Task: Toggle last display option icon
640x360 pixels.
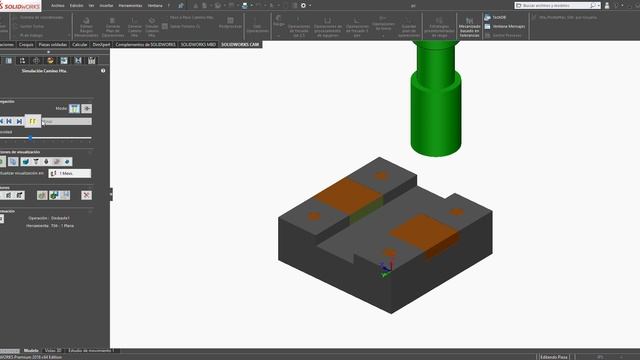Action: click(x=67, y=162)
